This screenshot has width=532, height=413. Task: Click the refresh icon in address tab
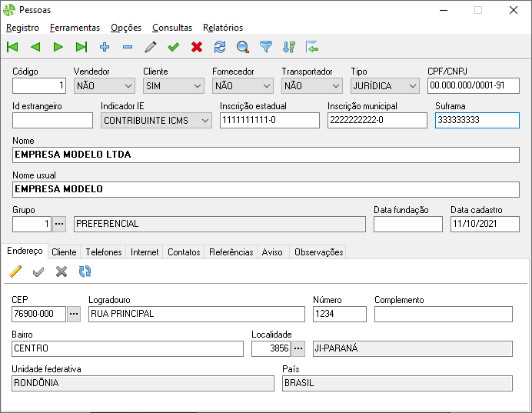pos(85,271)
